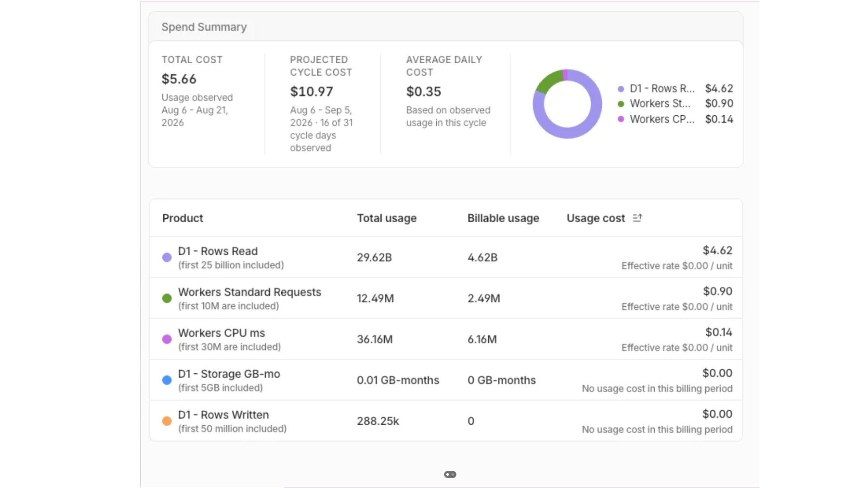Click effective rate text in Workers Standard Requests row
Image resolution: width=868 pixels, height=488 pixels.
(x=677, y=307)
